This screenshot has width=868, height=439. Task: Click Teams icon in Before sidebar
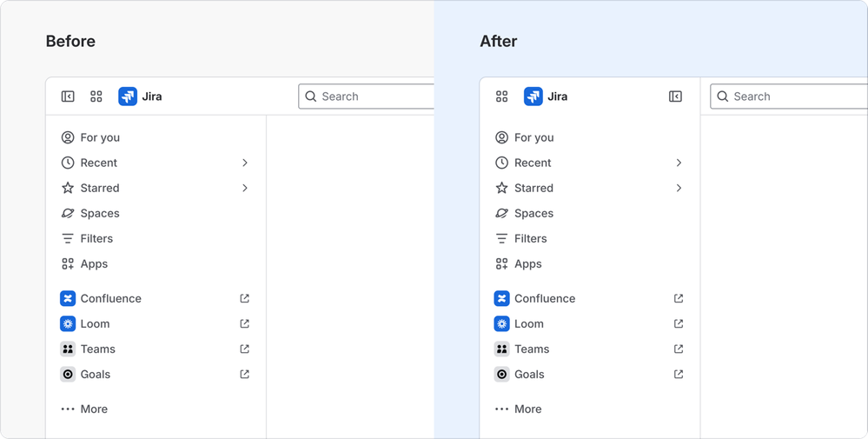point(68,349)
